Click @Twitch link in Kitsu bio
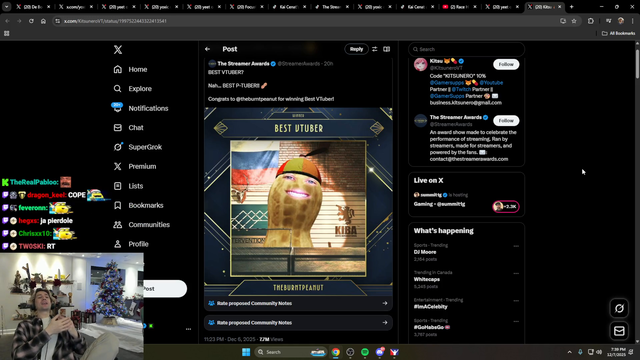Image resolution: width=640 pixels, height=360 pixels. [461, 89]
